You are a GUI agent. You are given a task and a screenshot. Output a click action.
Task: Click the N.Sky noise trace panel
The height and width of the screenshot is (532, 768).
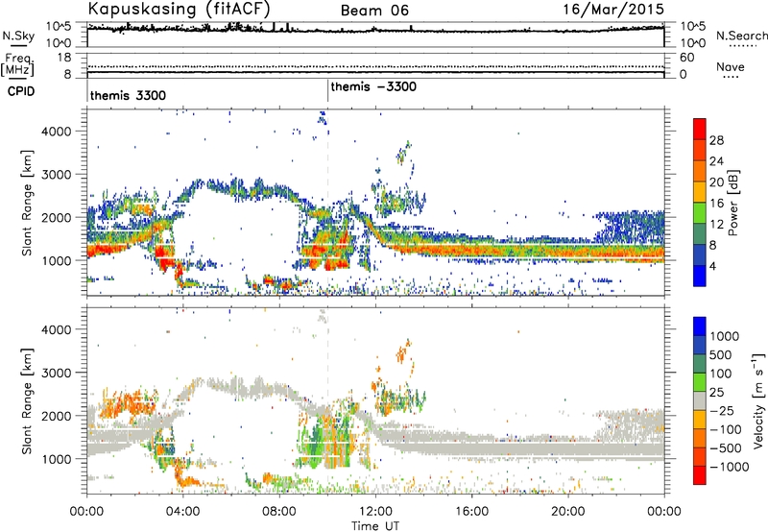(375, 35)
